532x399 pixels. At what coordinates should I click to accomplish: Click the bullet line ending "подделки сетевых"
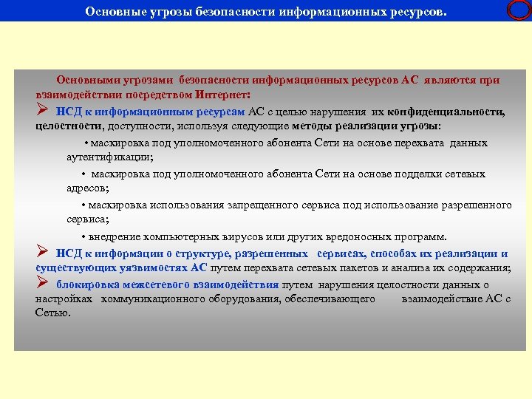click(284, 174)
